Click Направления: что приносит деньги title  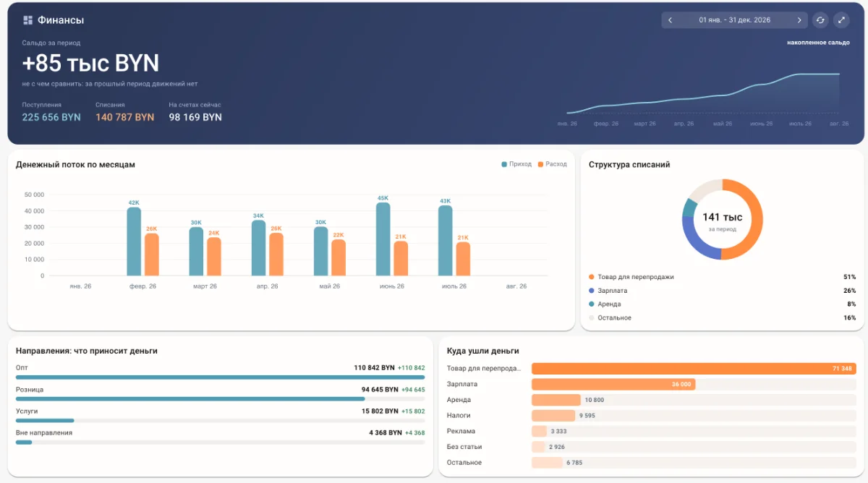point(87,351)
